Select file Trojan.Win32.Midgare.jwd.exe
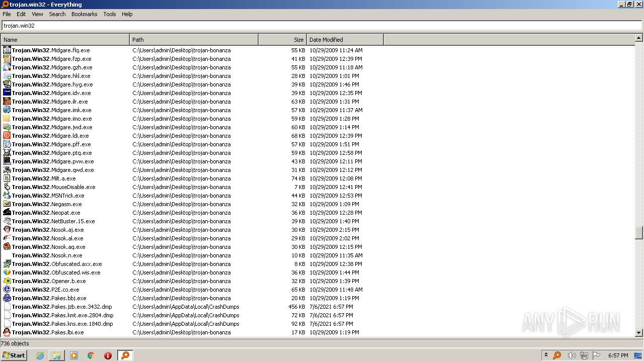This screenshot has height=362, width=644. pyautogui.click(x=52, y=127)
